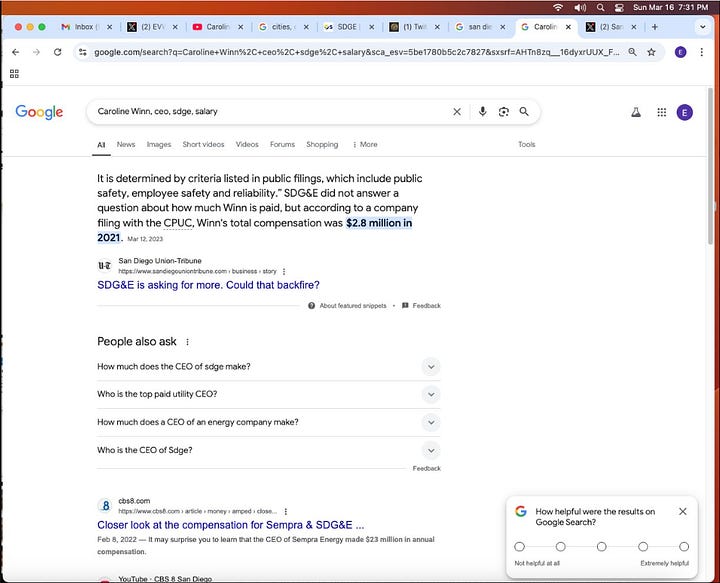Open Google apps grid
The width and height of the screenshot is (720, 583).
(x=662, y=112)
